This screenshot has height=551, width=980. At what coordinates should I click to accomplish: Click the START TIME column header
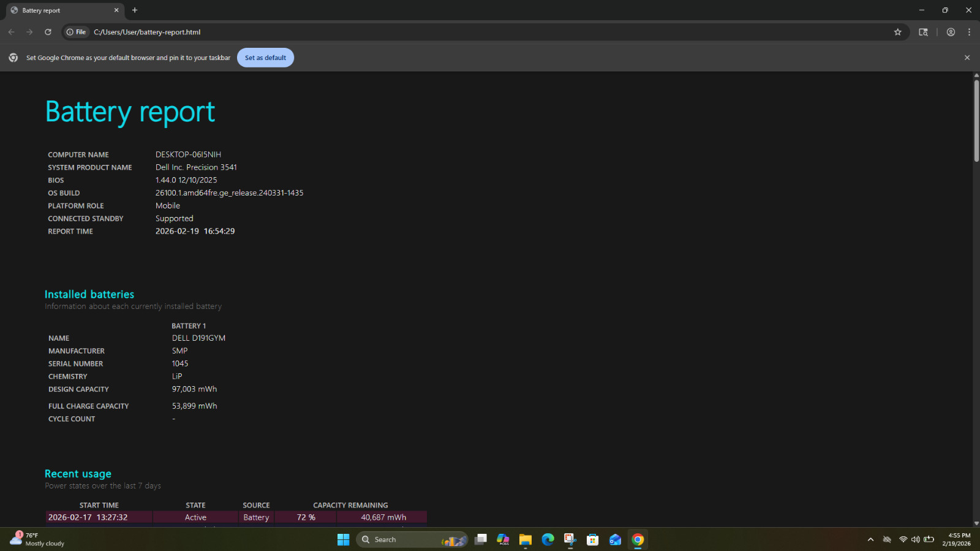pos(99,506)
